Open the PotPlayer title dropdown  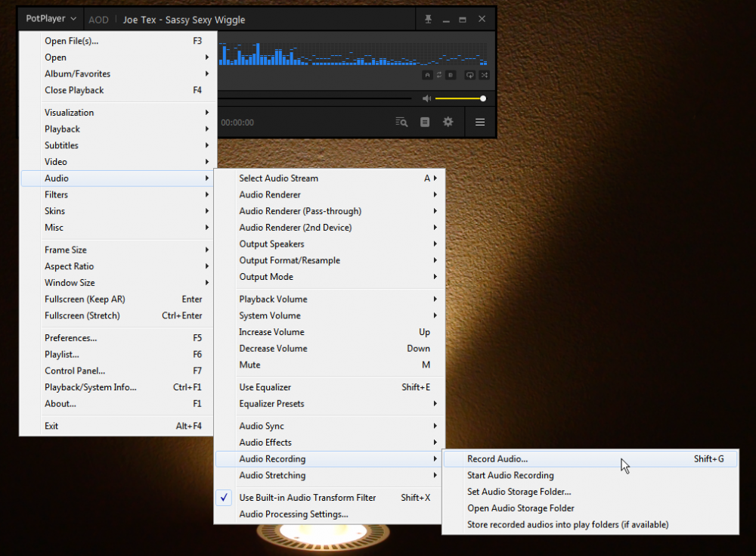48,18
